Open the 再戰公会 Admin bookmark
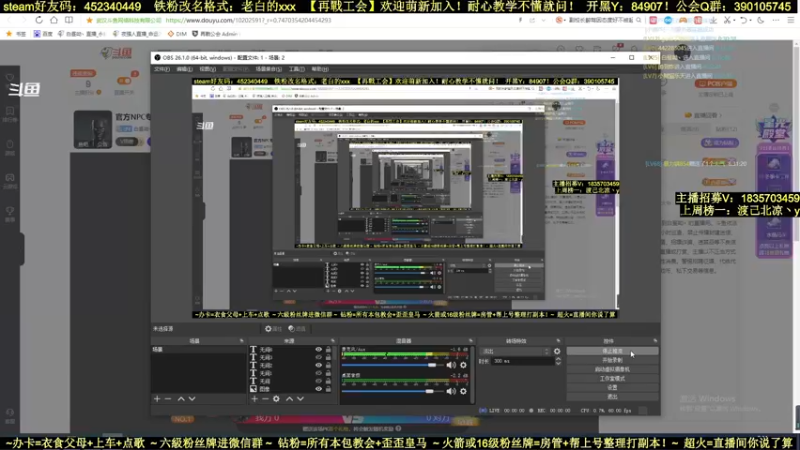The height and width of the screenshot is (450, 800). (215, 34)
